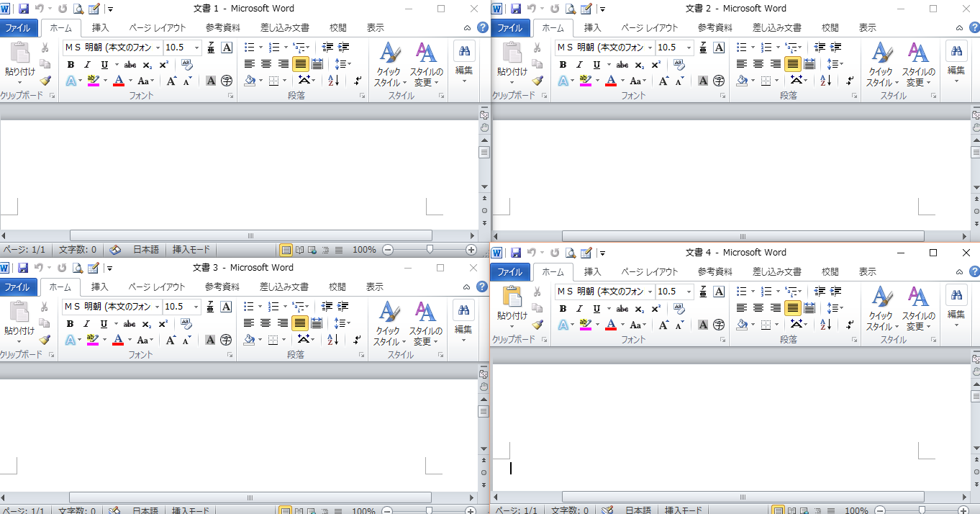Viewport: 980px width, 514px height.
Task: Click the strikethrough abc icon in 文書 3
Action: (x=130, y=323)
